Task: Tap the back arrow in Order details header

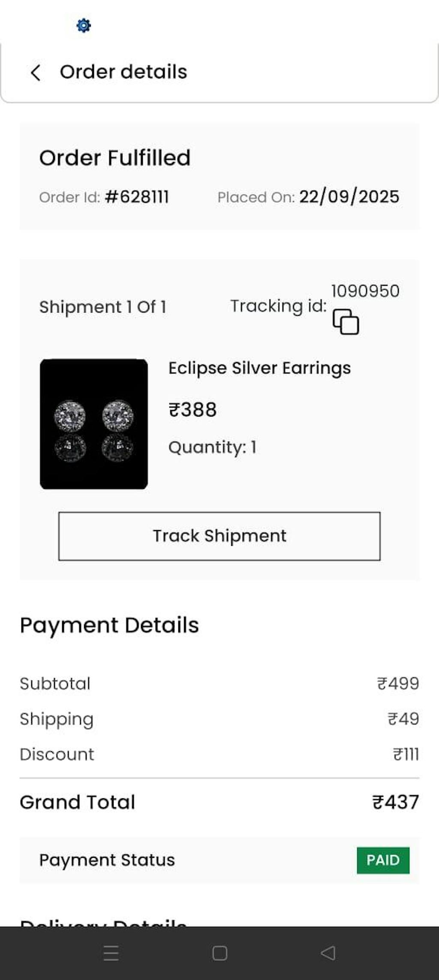Action: [x=36, y=72]
